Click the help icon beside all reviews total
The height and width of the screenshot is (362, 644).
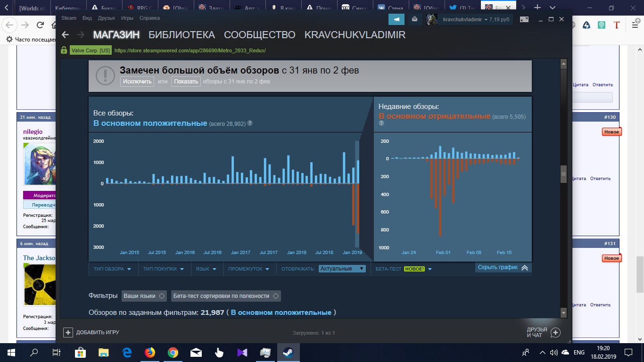(x=250, y=123)
